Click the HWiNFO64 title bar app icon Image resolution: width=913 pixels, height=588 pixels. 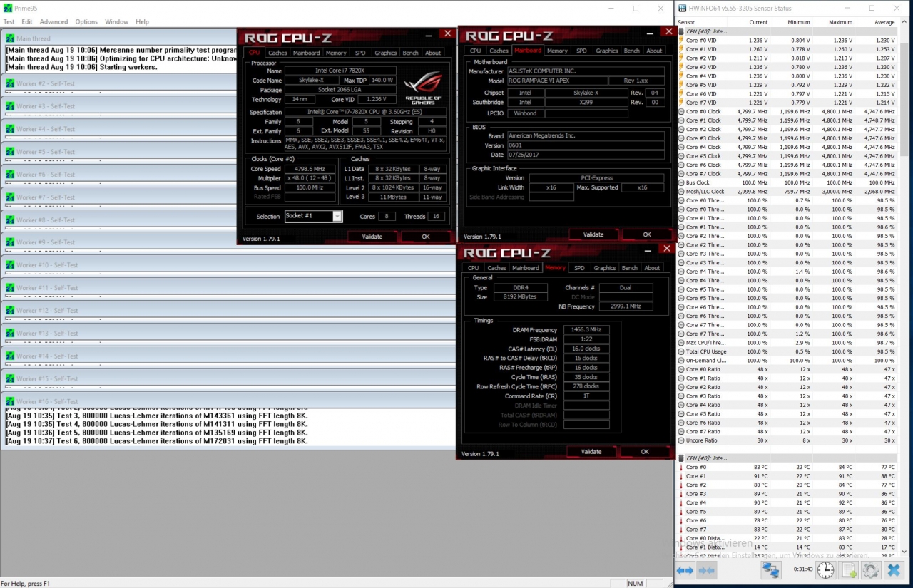point(682,9)
